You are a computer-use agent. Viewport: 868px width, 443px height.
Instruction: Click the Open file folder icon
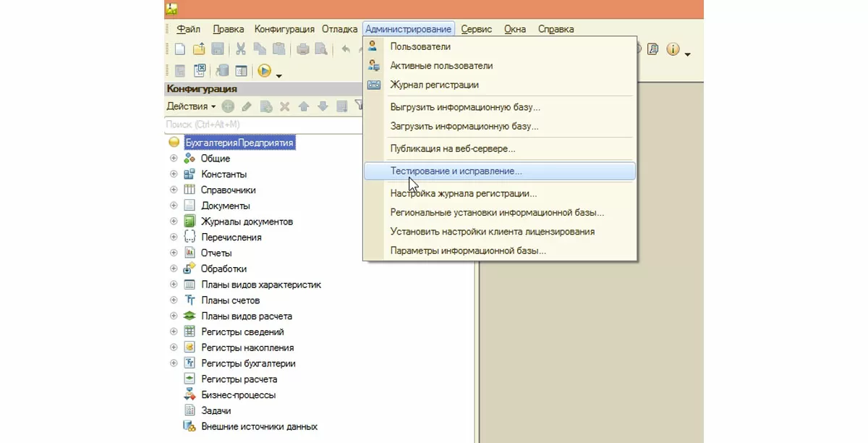pyautogui.click(x=199, y=49)
